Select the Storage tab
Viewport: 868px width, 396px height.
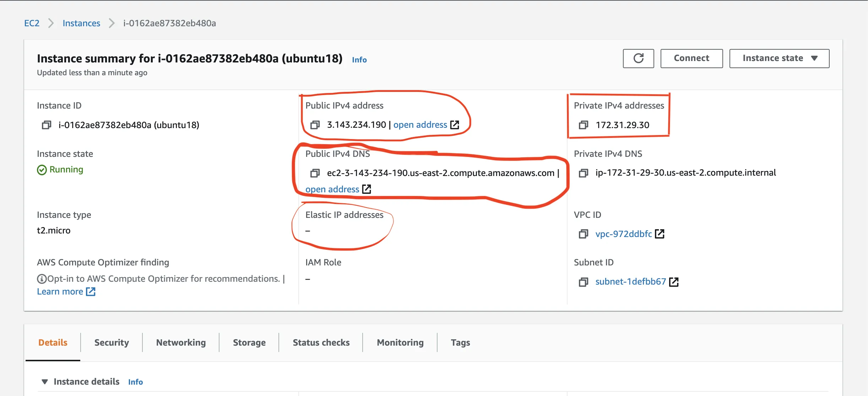249,342
